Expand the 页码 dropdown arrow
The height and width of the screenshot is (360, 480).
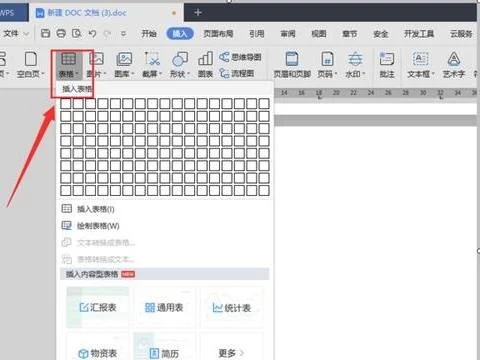[x=336, y=74]
